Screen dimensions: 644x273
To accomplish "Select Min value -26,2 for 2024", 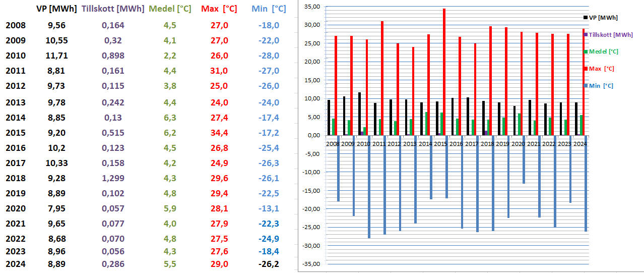I will [x=268, y=263].
